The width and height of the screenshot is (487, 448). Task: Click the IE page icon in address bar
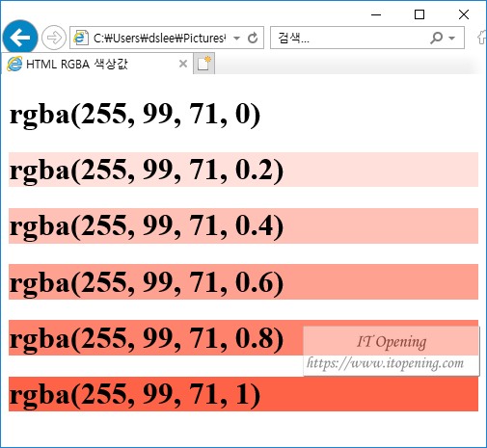80,38
